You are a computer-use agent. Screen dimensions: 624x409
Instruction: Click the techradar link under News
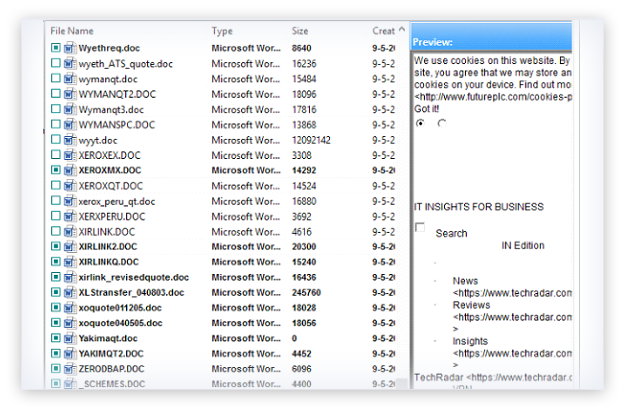pos(512,293)
